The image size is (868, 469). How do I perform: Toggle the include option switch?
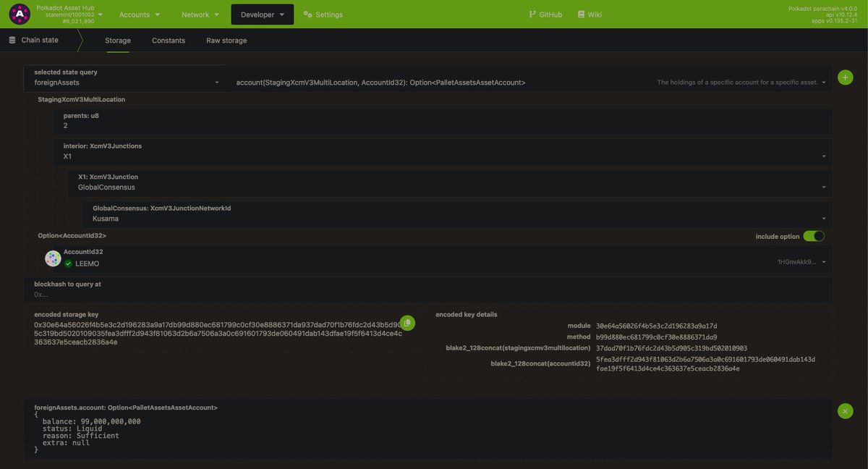pyautogui.click(x=814, y=236)
